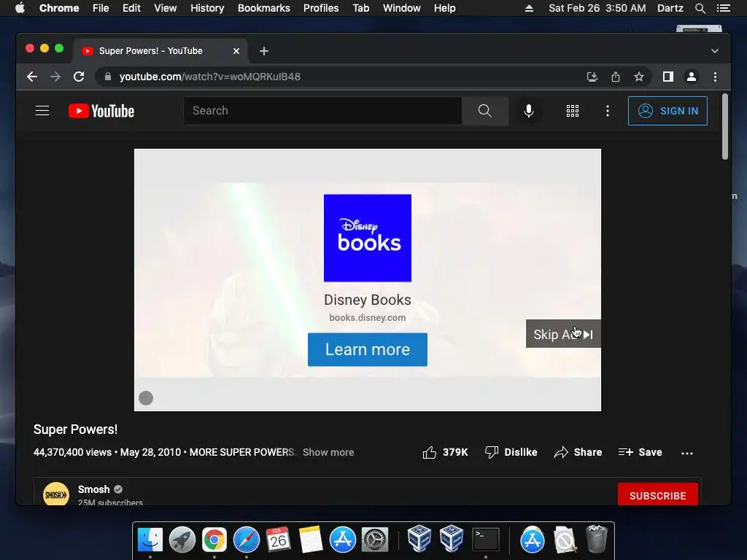Like the video (379K)

pos(445,452)
